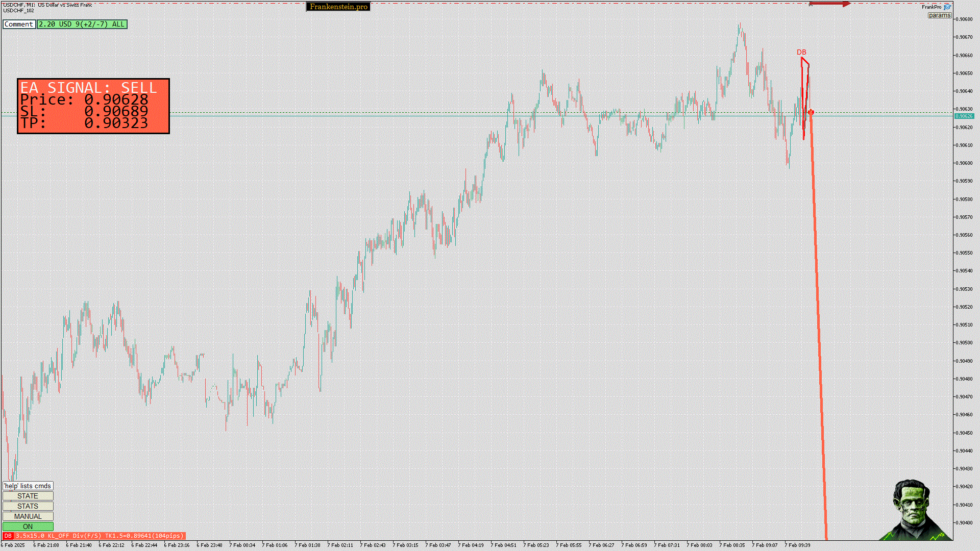The width and height of the screenshot is (980, 551).
Task: Click the DB pattern label above candle
Action: pos(801,52)
